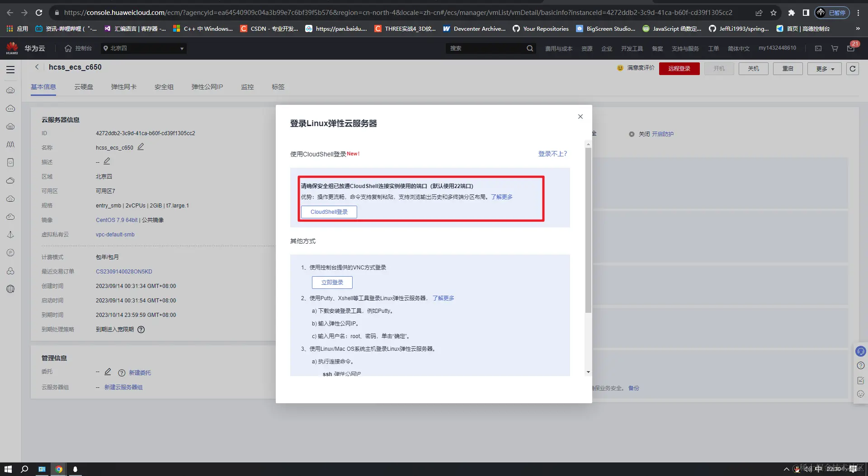Click the floating help question icon
The height and width of the screenshot is (476, 868).
point(861,366)
